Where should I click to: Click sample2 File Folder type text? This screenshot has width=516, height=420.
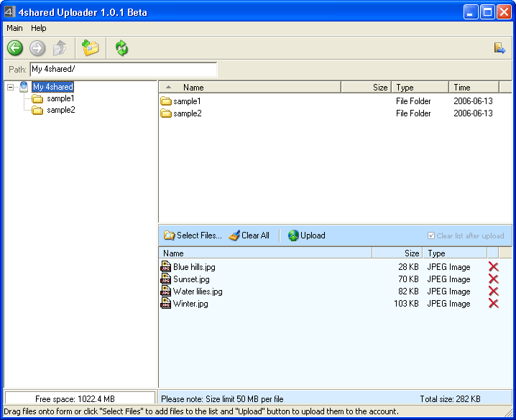click(413, 113)
